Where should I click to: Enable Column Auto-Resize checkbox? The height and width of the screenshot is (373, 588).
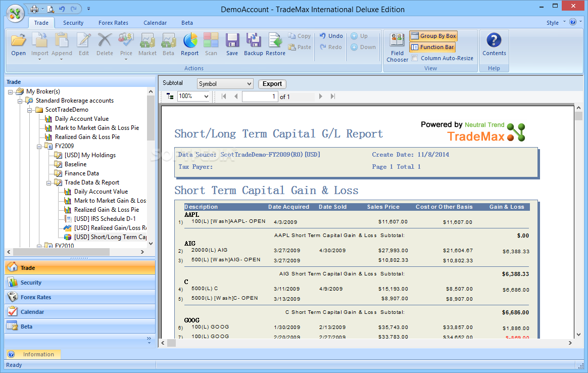(414, 58)
